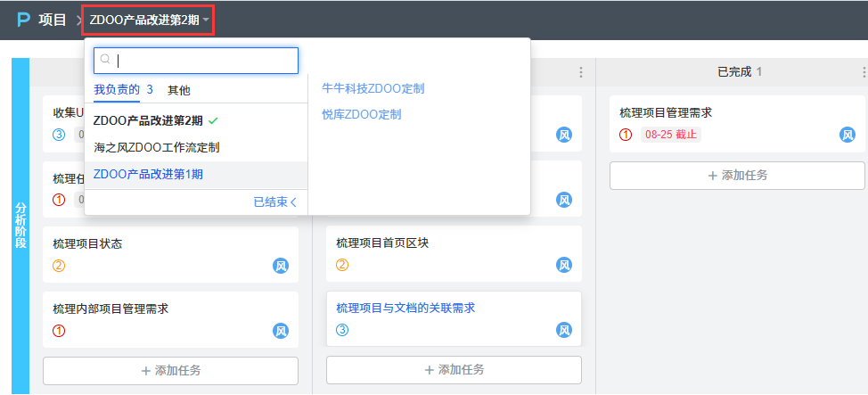
Task: Click priority 2 icon on 梳理项目状态
Action: [x=59, y=266]
